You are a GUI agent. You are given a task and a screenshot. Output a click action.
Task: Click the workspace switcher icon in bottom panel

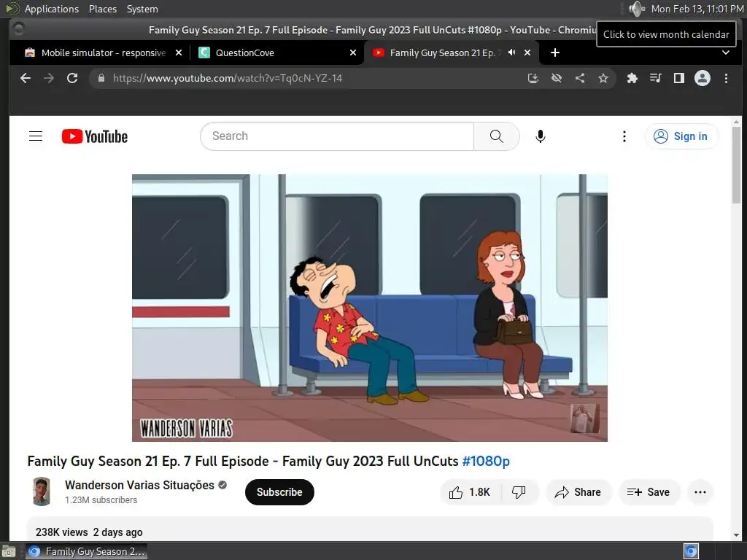(x=691, y=551)
